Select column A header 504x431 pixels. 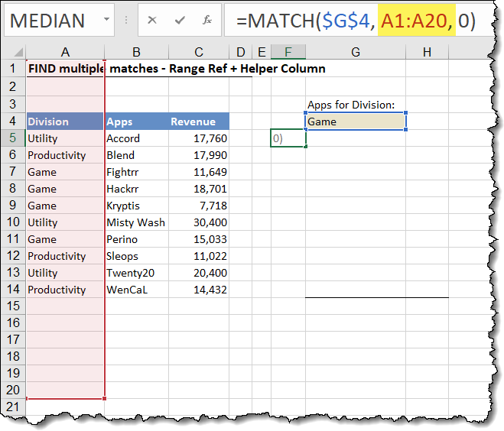pos(65,52)
